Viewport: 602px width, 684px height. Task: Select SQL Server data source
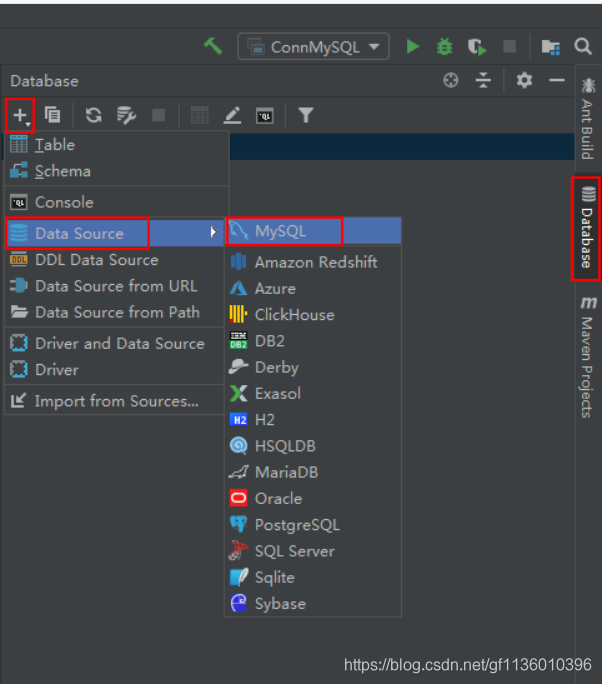pyautogui.click(x=313, y=551)
